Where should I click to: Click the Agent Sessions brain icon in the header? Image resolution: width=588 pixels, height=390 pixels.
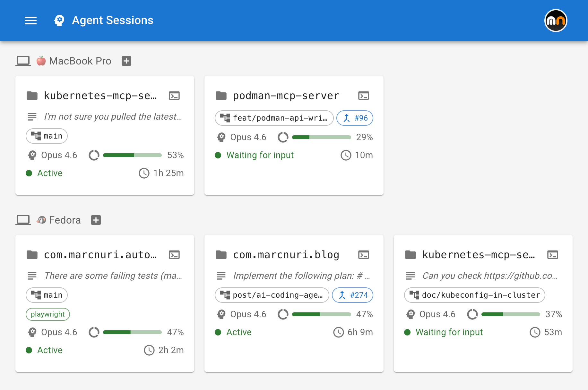pyautogui.click(x=59, y=20)
